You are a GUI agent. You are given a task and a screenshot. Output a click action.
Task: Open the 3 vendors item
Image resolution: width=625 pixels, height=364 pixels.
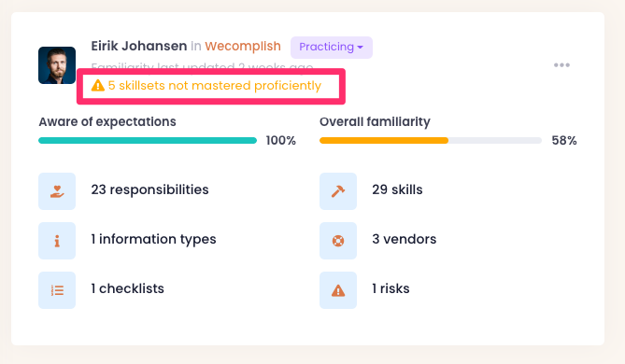click(x=405, y=239)
